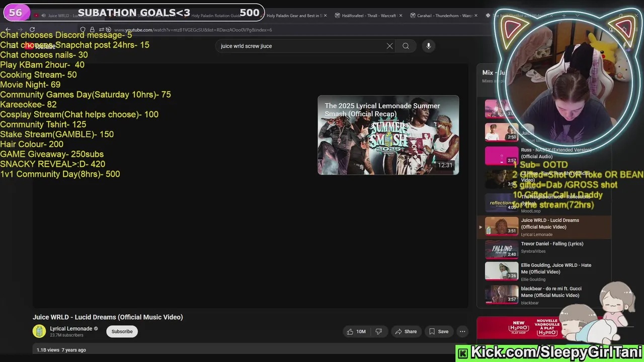644x362 pixels.
Task: Switch to Holy Paladin Gear and Best tab
Action: pos(294,16)
